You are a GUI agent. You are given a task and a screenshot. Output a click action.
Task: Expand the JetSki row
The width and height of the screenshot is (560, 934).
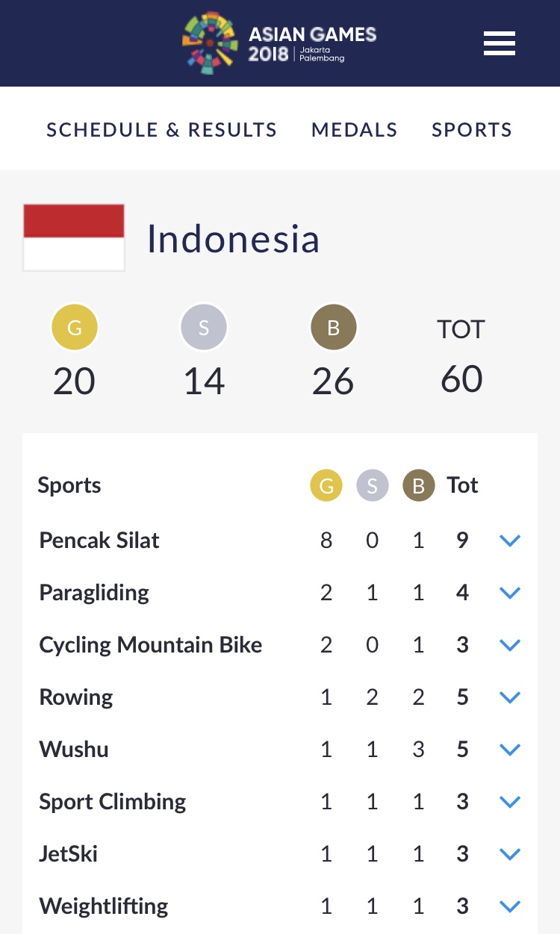point(509,854)
